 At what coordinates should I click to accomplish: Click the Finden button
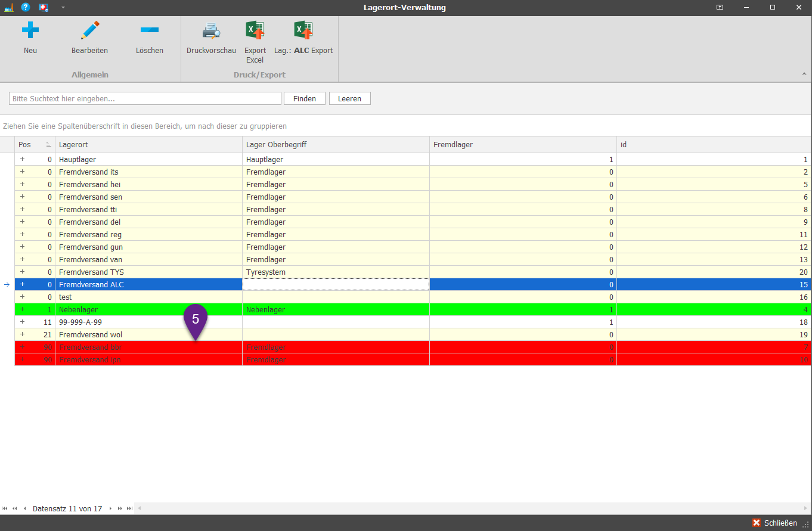(x=305, y=98)
